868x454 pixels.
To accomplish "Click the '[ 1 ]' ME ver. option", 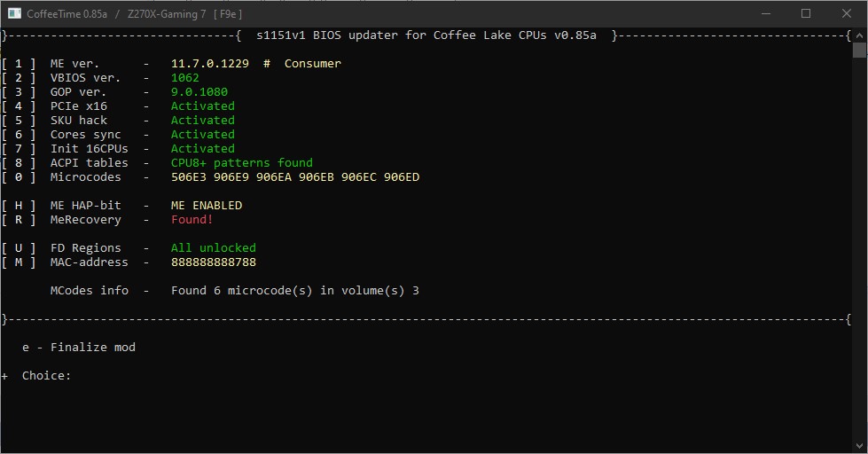I will (x=19, y=64).
